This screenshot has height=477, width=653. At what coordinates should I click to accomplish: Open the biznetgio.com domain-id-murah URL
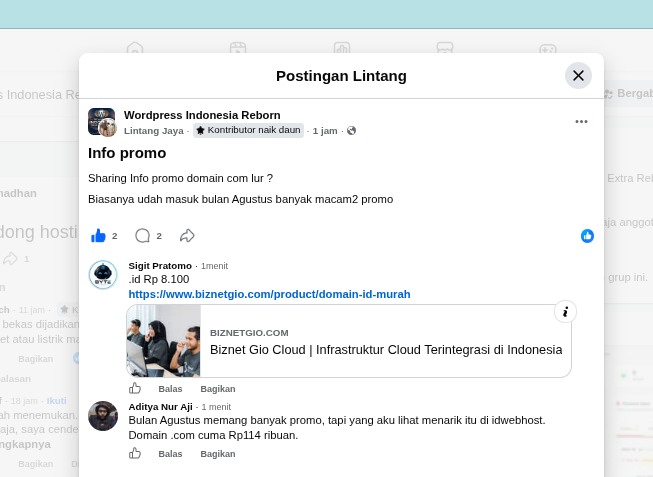[269, 294]
